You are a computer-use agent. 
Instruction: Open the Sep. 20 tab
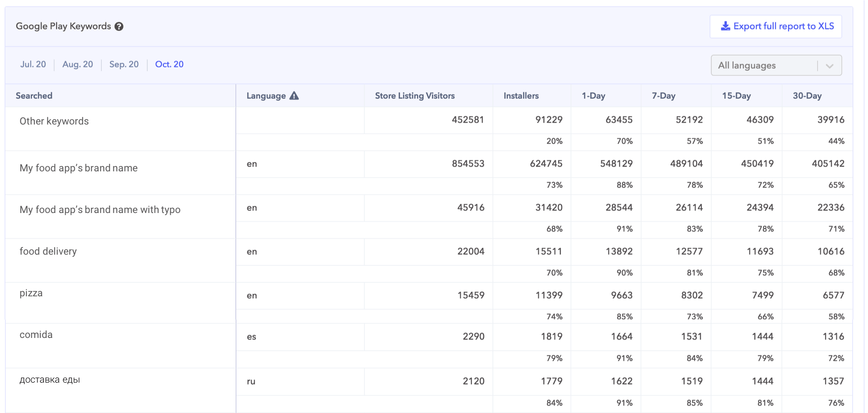coord(124,65)
